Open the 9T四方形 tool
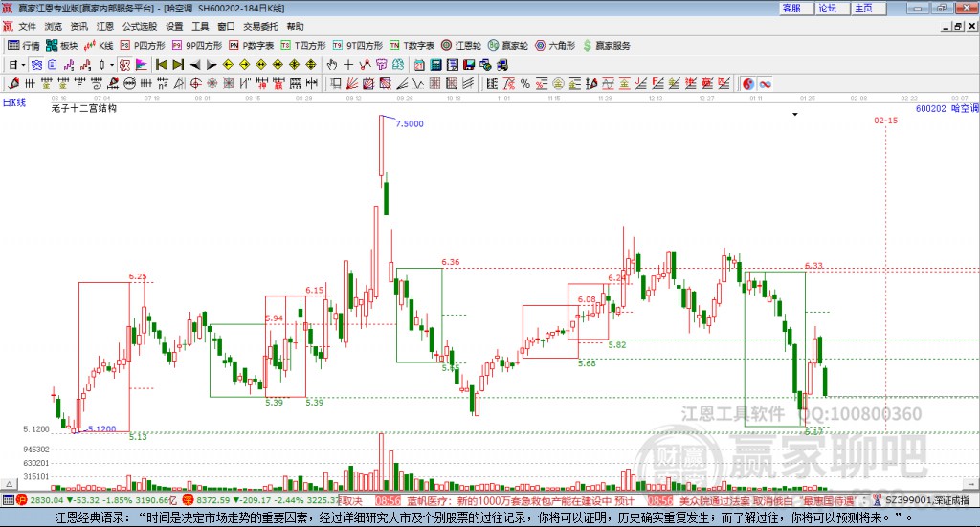Image resolution: width=980 pixels, height=527 pixels. [x=358, y=46]
